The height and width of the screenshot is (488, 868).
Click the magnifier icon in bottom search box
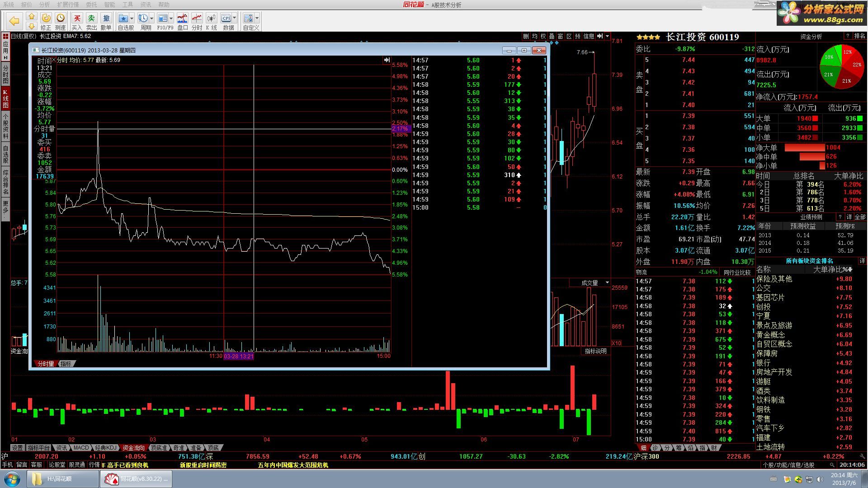(x=832, y=465)
